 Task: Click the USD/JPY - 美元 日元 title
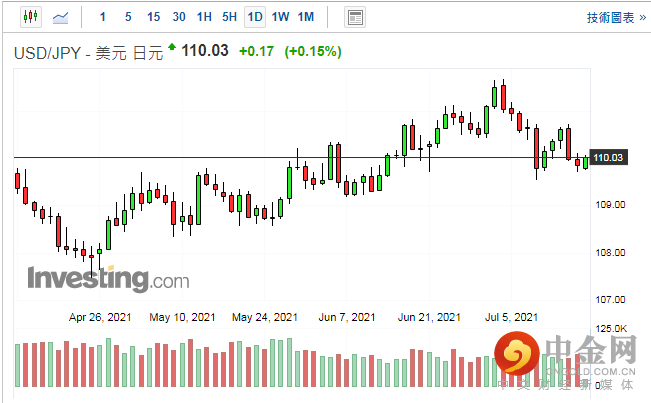(x=88, y=53)
